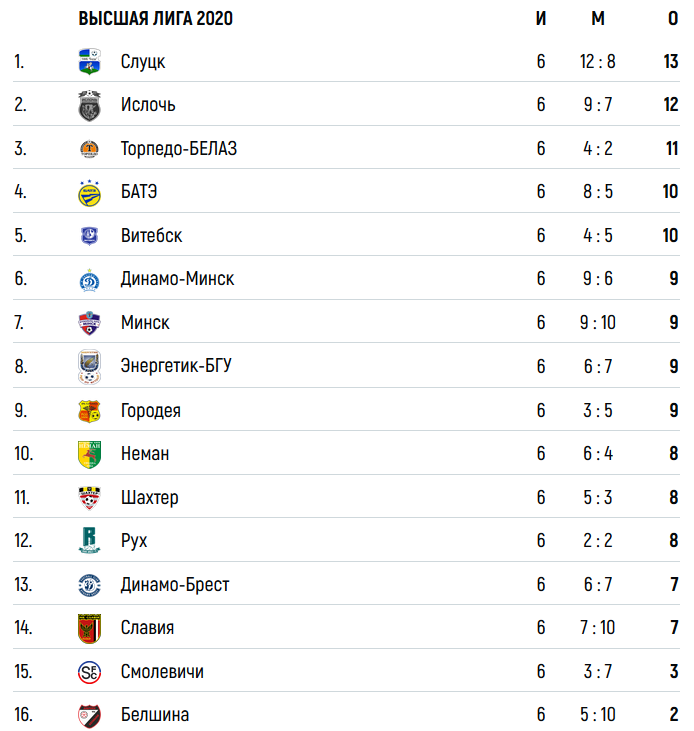Open the Неман green-yellow shield icon
Image resolution: width=694 pixels, height=731 pixels.
[x=89, y=454]
